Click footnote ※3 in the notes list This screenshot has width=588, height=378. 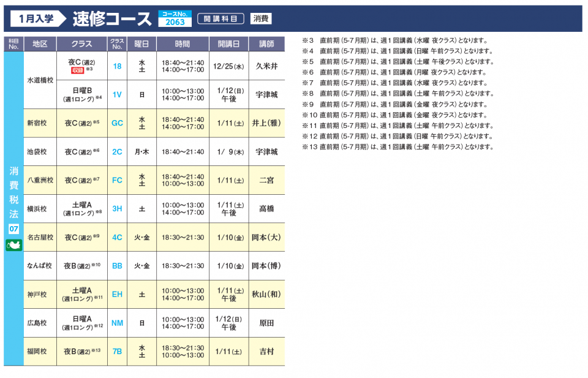[397, 40]
